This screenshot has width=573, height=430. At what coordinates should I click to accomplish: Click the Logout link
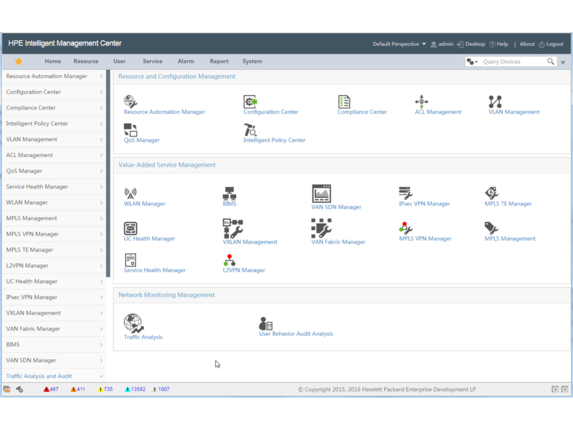click(x=551, y=44)
